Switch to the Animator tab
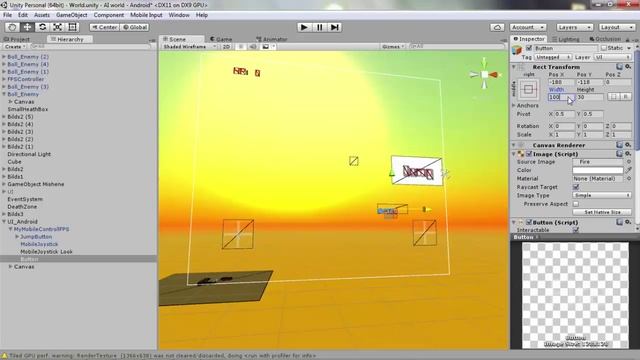 271,39
